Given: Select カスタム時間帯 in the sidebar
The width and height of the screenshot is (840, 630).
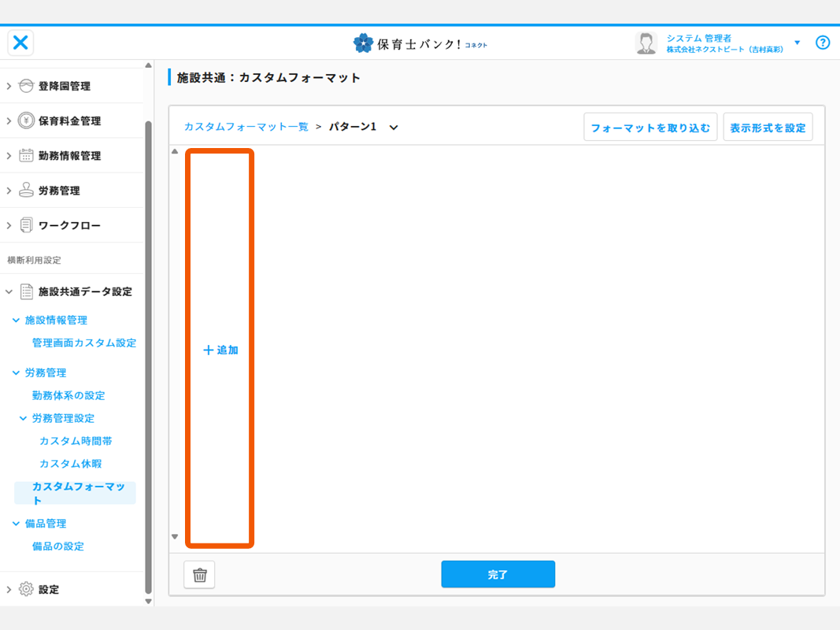Looking at the screenshot, I should [76, 441].
